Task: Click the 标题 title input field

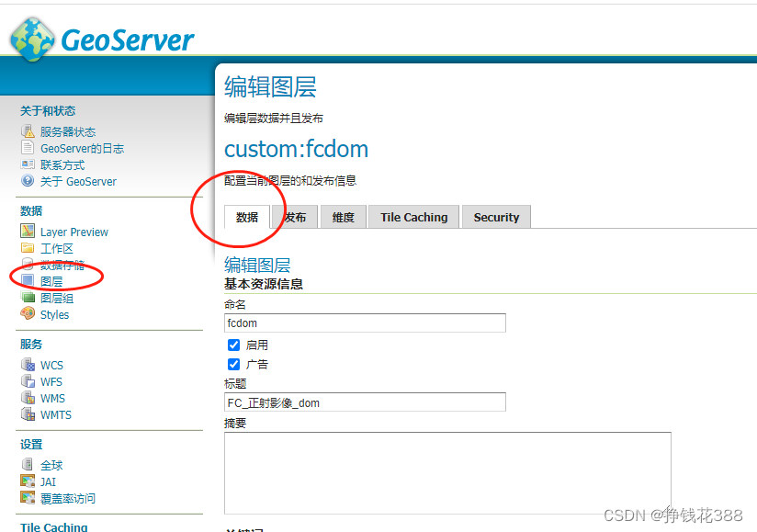Action: coord(364,402)
